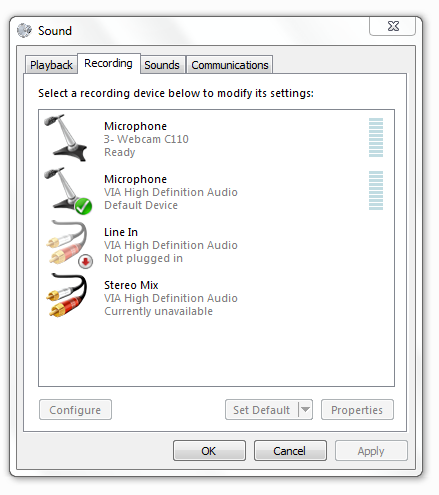
Task: Switch to the Playback tab
Action: [51, 65]
